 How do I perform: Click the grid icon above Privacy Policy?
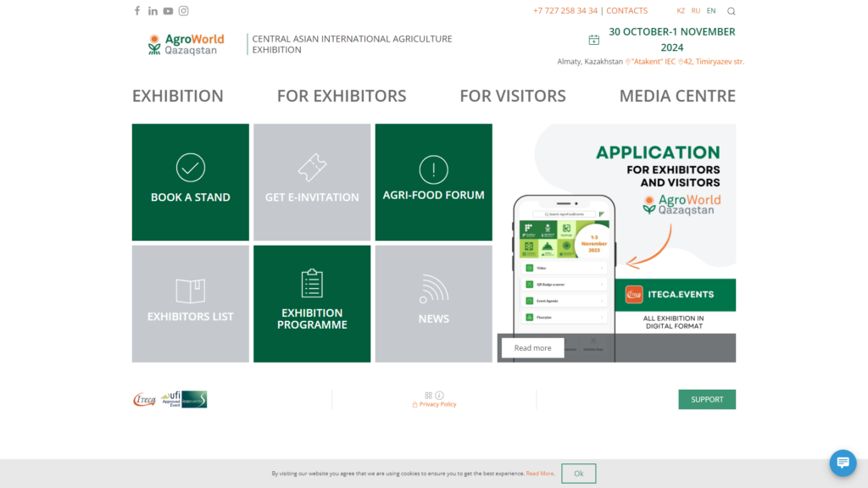tap(428, 395)
